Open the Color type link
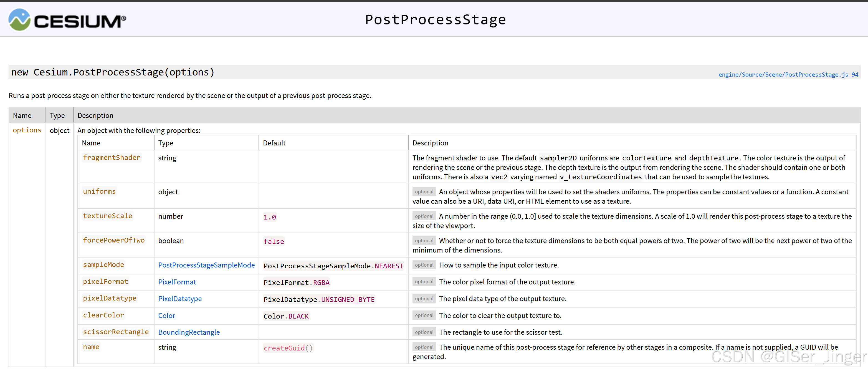 [167, 316]
